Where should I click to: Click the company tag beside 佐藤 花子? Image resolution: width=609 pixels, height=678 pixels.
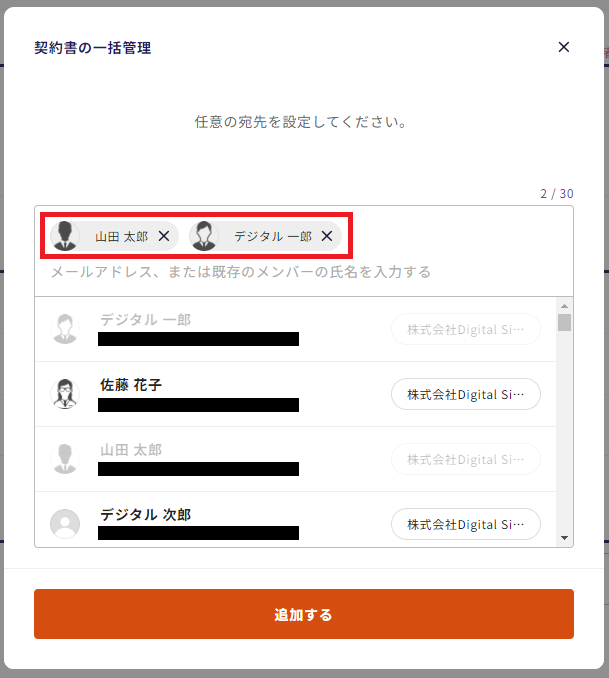click(466, 394)
